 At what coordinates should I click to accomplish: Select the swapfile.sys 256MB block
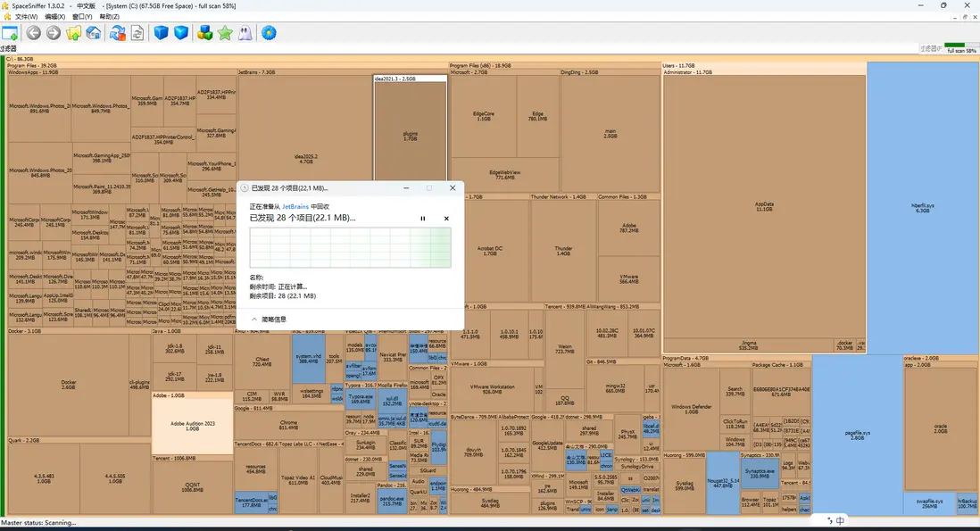click(x=929, y=503)
